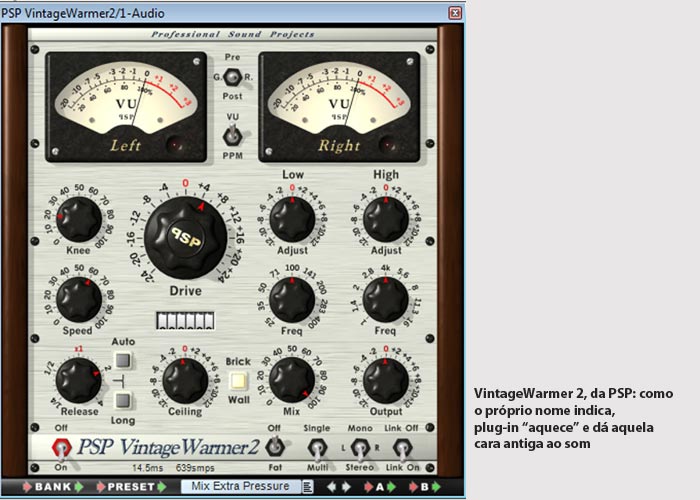Toggle the Brick Wall limiter button
Viewport: 700px width, 500px height.
238,381
